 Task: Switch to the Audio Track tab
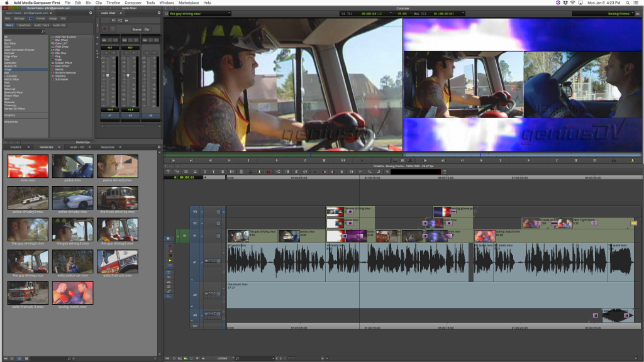pos(42,25)
